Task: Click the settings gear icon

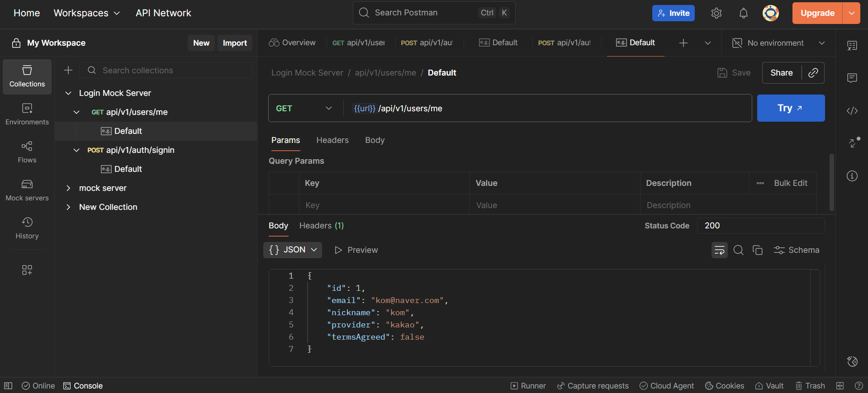Action: (716, 13)
